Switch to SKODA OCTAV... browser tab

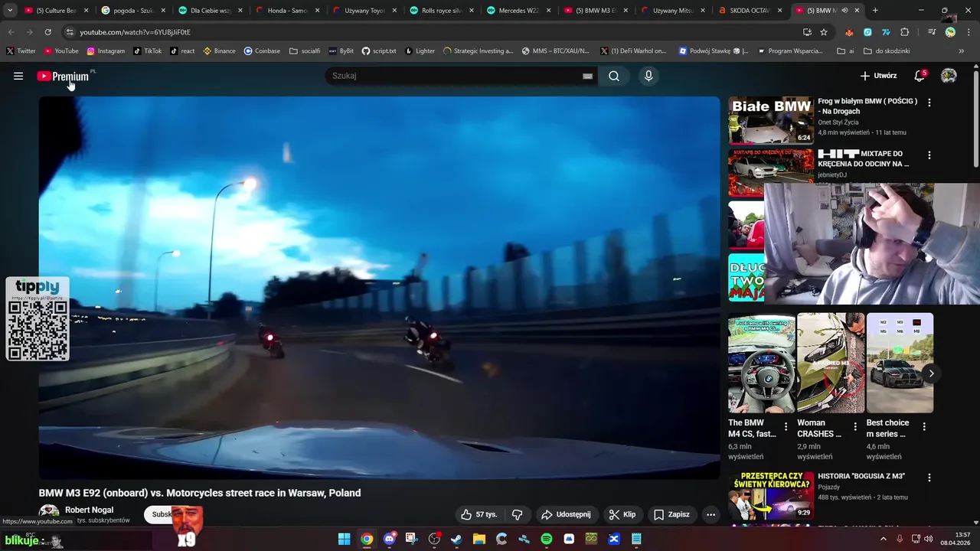pos(750,11)
